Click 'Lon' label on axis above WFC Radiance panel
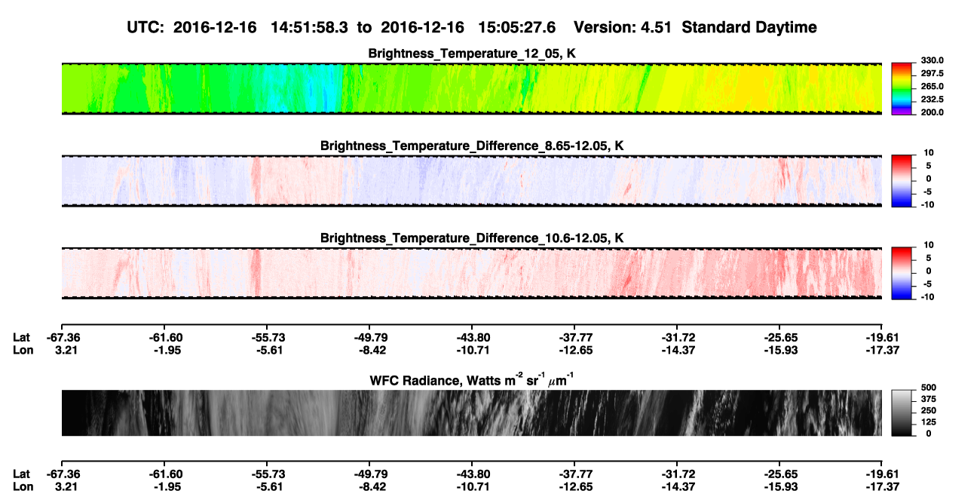Image resolution: width=980 pixels, height=503 pixels. [22, 349]
